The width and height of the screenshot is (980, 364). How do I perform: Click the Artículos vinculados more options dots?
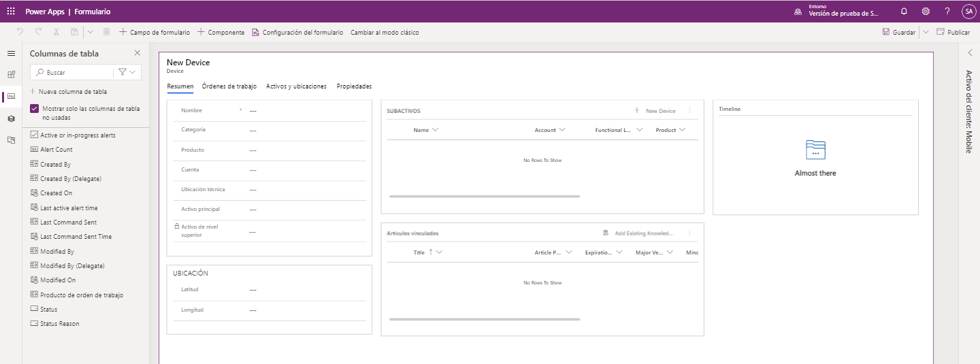tap(689, 233)
